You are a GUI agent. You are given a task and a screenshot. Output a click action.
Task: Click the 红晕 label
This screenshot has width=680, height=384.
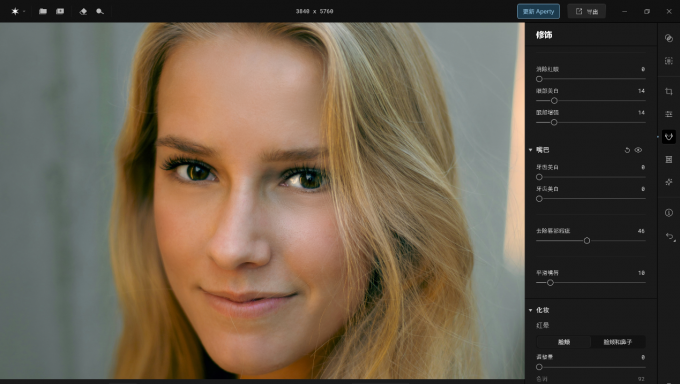click(x=543, y=325)
